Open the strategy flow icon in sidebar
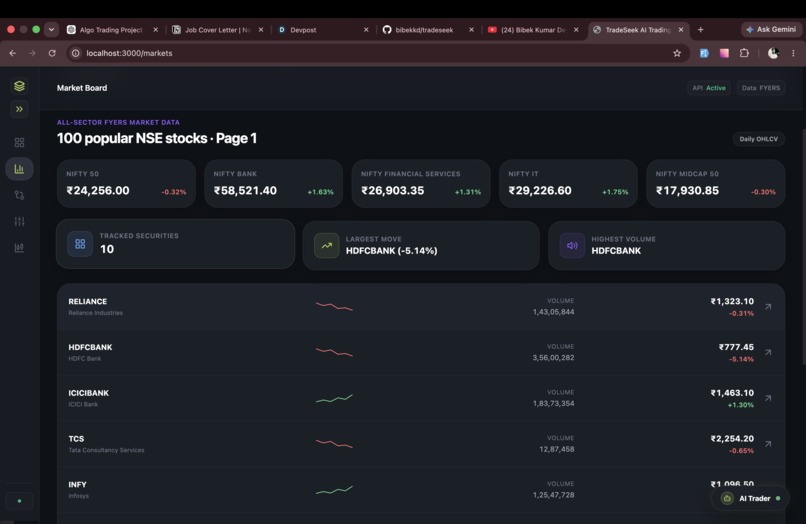 (19, 195)
